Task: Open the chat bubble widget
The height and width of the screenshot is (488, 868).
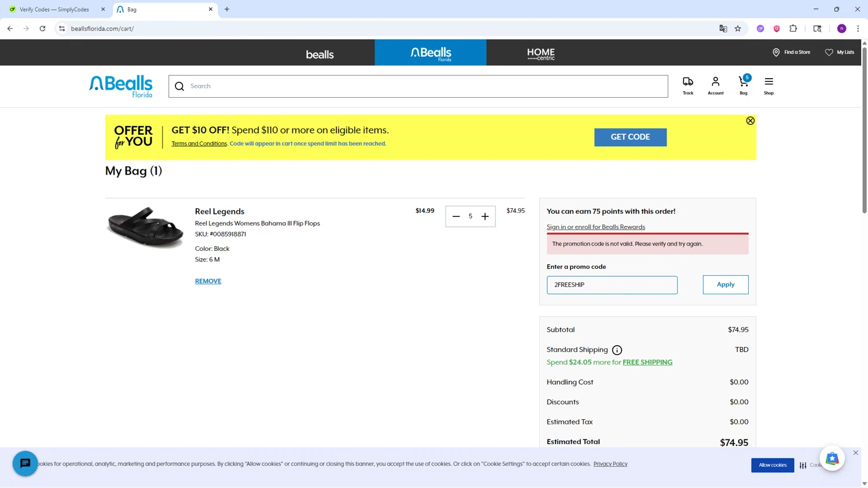Action: point(25,464)
